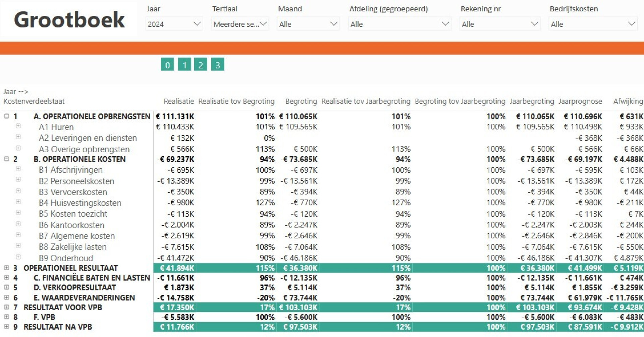Open the Tertiaal slicer dropdown
Viewport: 644px width, 337px height.
(x=240, y=24)
